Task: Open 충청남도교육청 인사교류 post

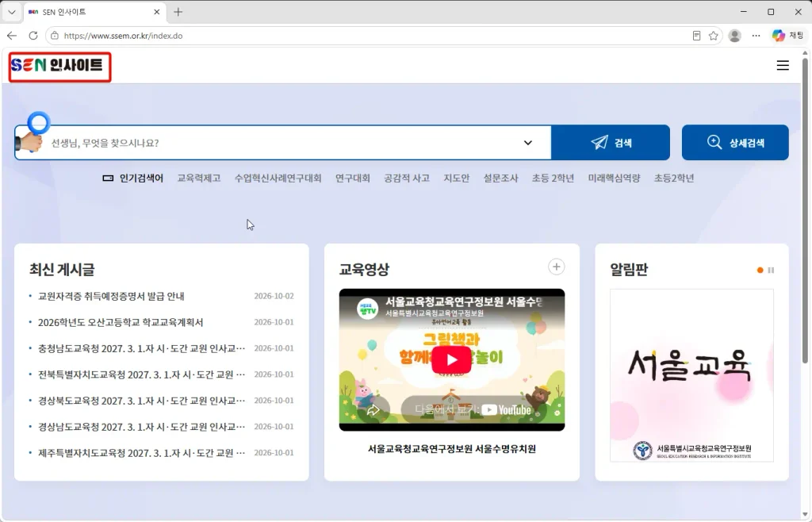Action: pos(141,348)
